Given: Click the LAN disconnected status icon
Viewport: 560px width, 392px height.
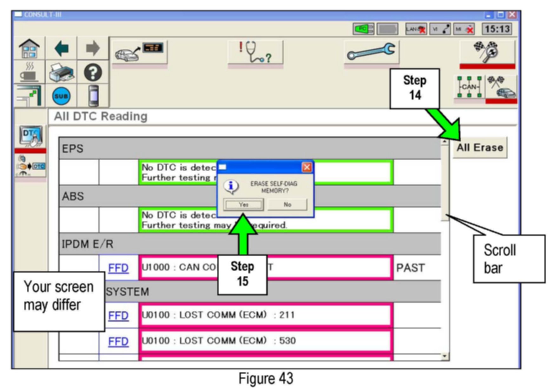Looking at the screenshot, I should point(416,29).
